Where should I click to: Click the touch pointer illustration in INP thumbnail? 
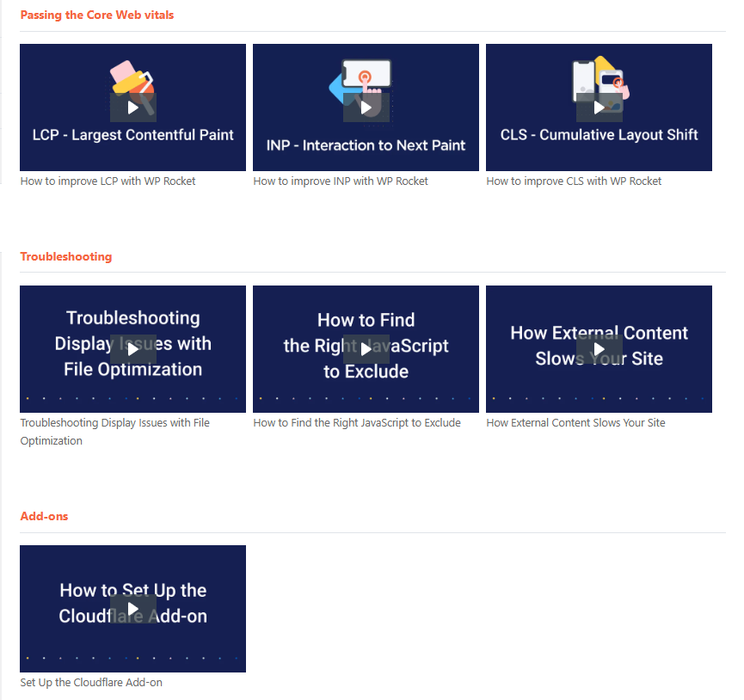click(x=366, y=77)
